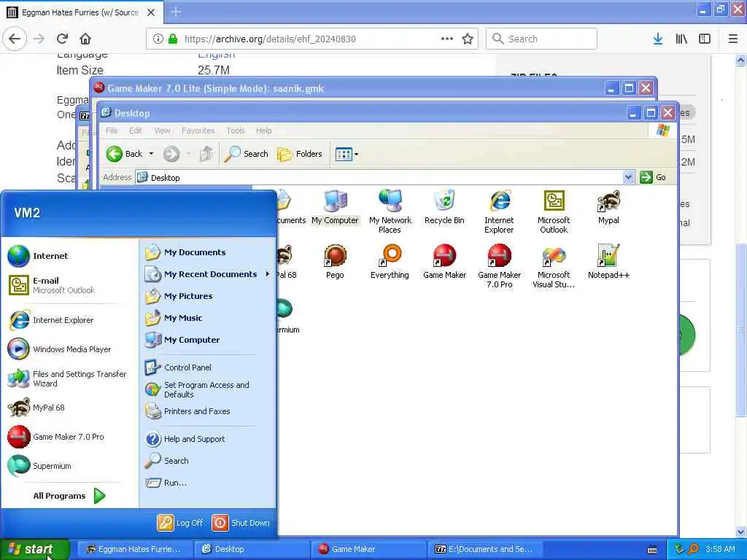The height and width of the screenshot is (560, 747).
Task: Select Notepad++ shortcut icon
Action: 608,262
